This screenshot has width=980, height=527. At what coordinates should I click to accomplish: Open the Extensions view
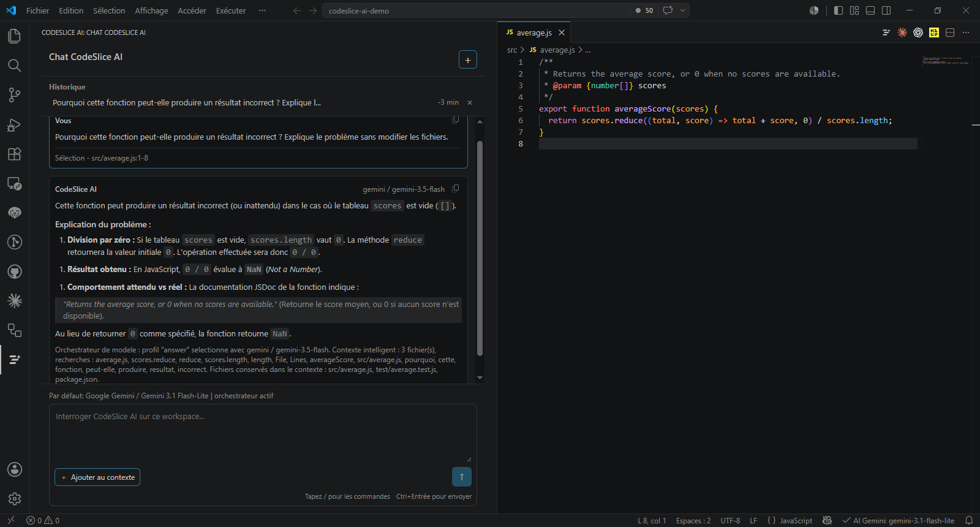(x=15, y=154)
